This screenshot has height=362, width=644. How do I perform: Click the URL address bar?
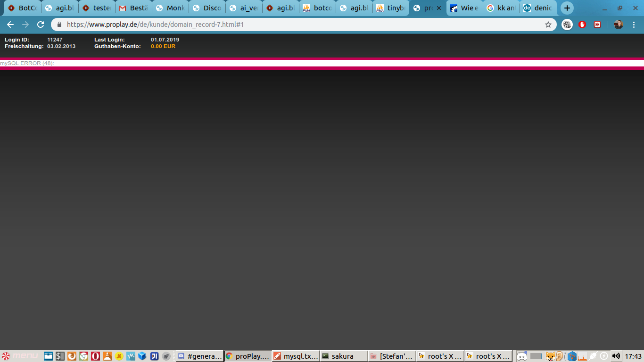pos(302,25)
